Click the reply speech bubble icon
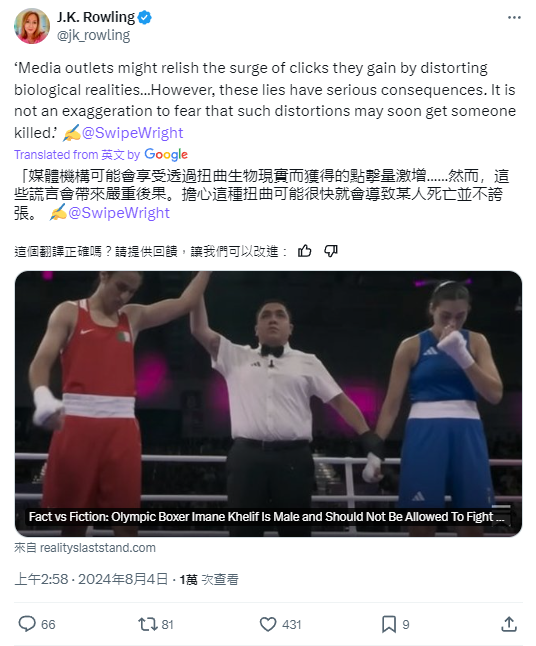 (x=27, y=624)
